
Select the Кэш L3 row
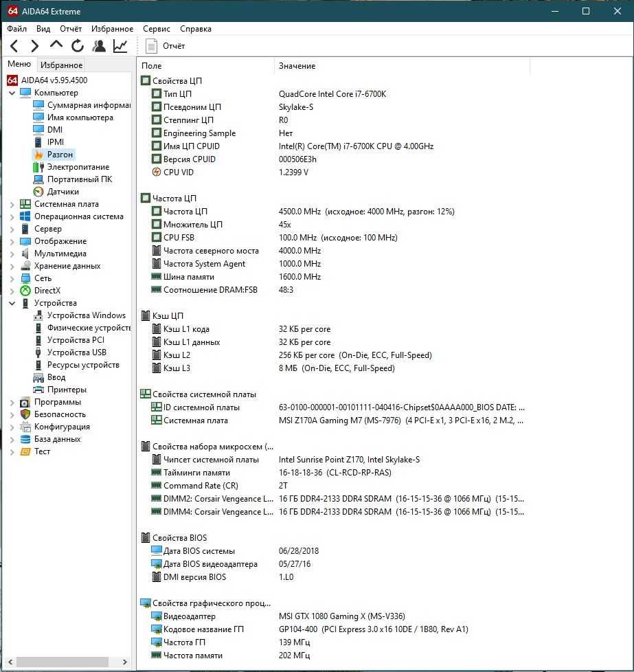coord(334,368)
